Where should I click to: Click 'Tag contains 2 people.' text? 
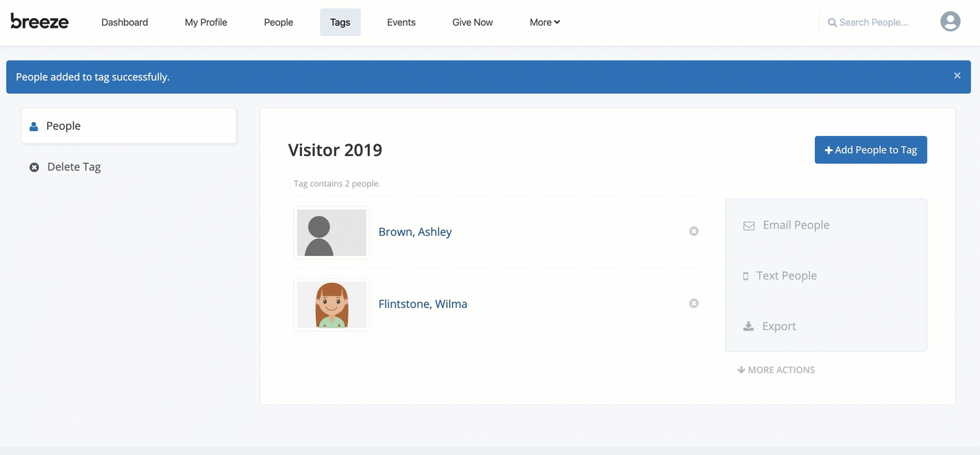point(337,184)
